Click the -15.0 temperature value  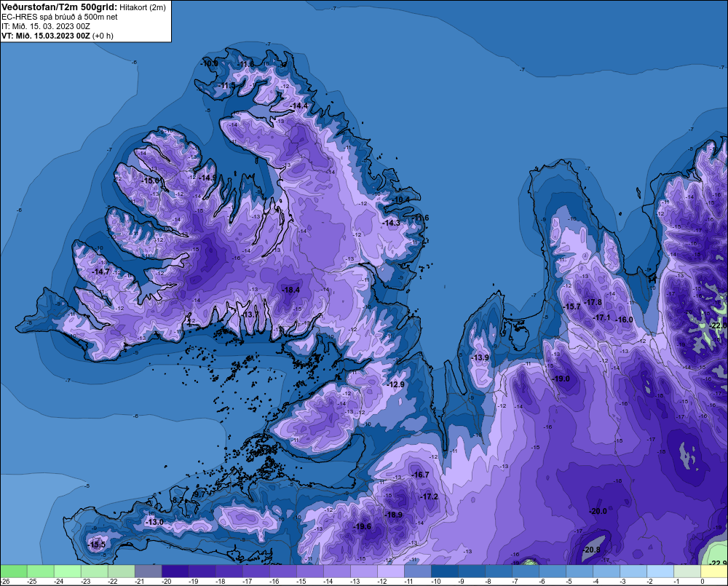pos(151,180)
